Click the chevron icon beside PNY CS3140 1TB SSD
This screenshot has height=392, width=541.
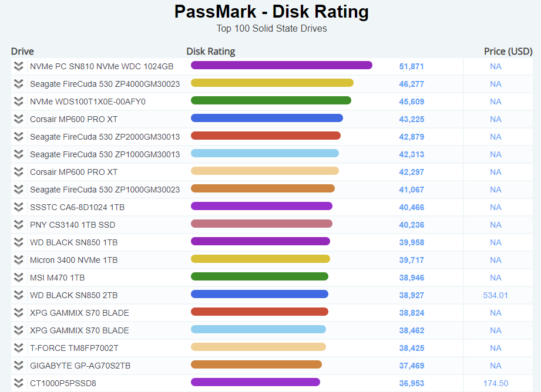pos(18,225)
